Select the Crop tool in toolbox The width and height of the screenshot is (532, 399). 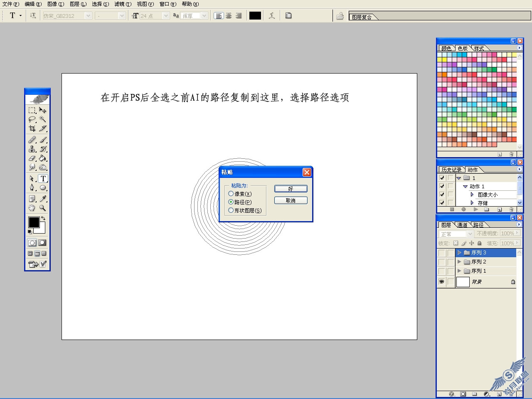32,128
